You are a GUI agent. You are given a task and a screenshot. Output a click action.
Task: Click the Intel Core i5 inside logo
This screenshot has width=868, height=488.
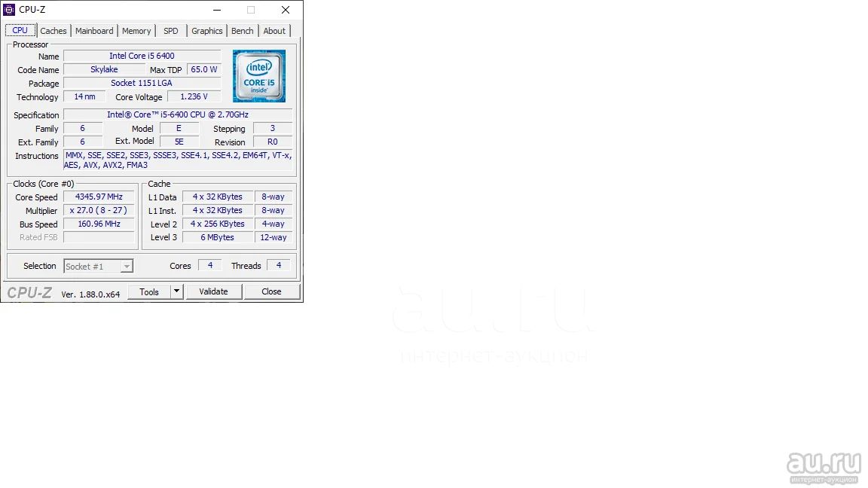tap(259, 76)
